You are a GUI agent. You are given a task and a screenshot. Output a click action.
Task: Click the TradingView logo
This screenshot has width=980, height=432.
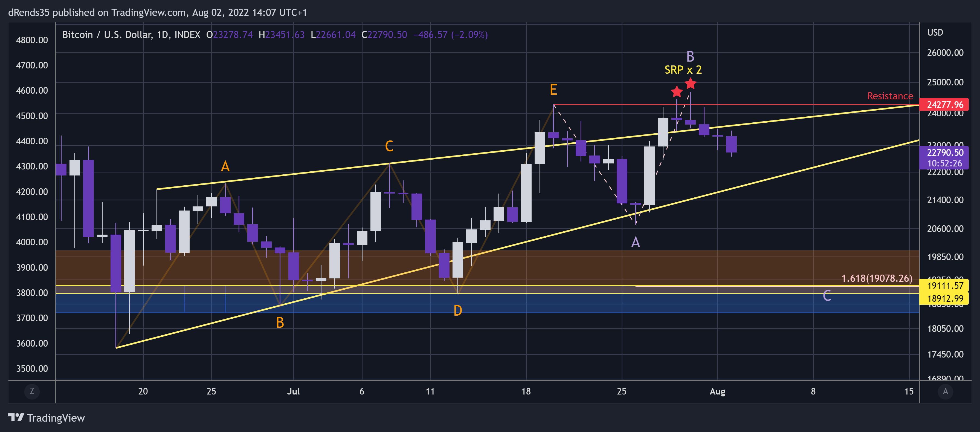[47, 418]
